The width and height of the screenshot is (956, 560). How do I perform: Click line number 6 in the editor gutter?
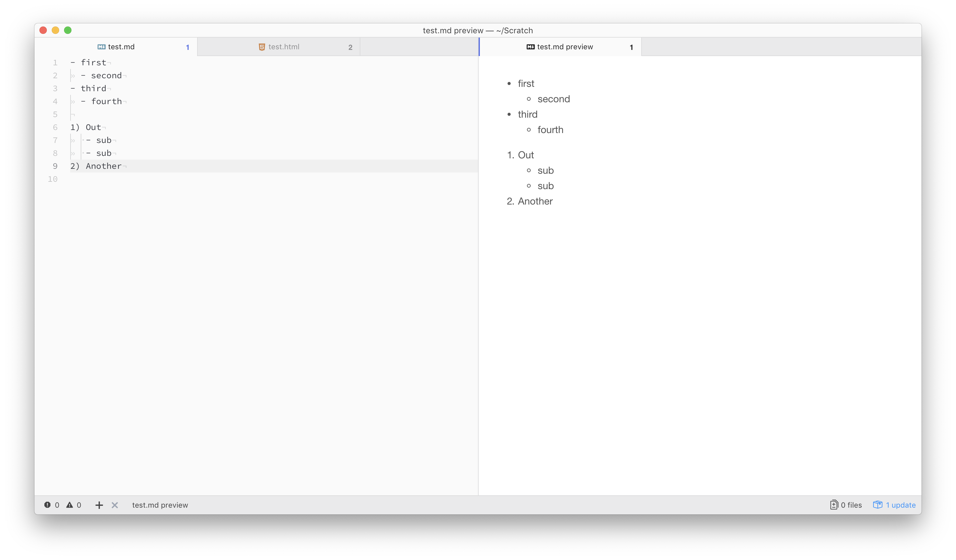55,127
